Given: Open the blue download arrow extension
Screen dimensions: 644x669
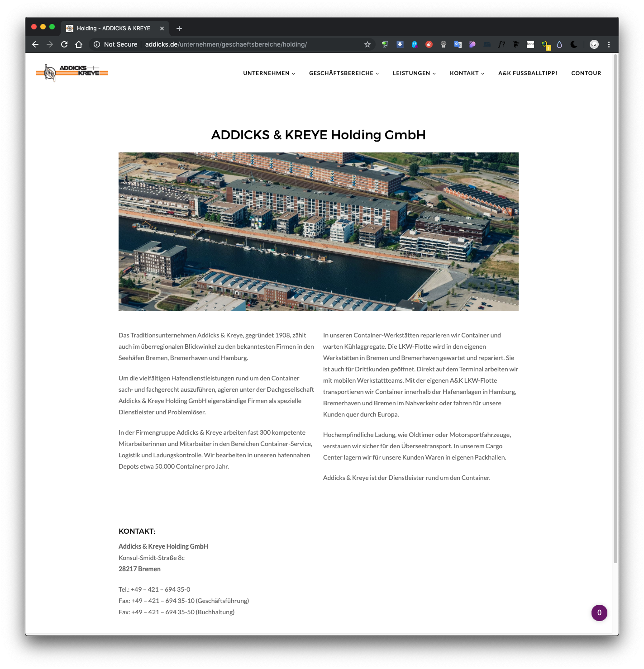Looking at the screenshot, I should coord(400,44).
